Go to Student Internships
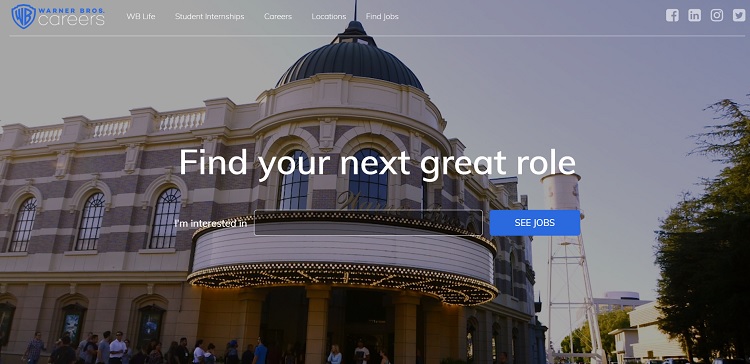750x364 pixels. pyautogui.click(x=210, y=16)
